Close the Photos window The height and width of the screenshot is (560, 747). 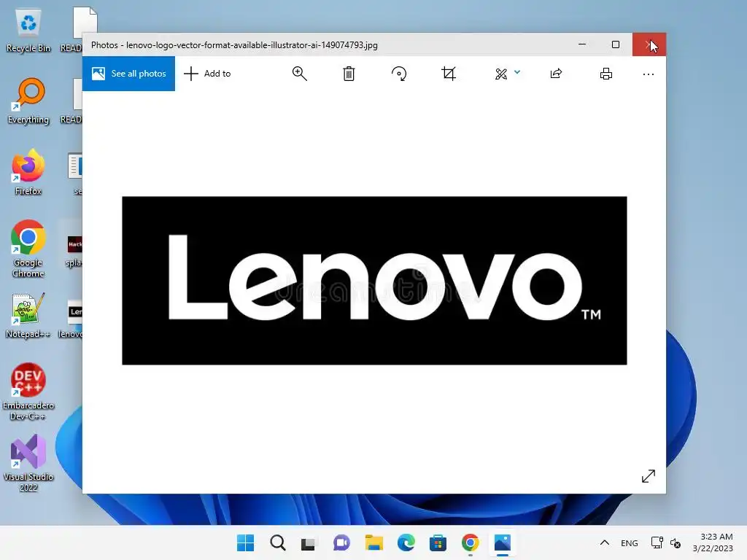(x=649, y=44)
